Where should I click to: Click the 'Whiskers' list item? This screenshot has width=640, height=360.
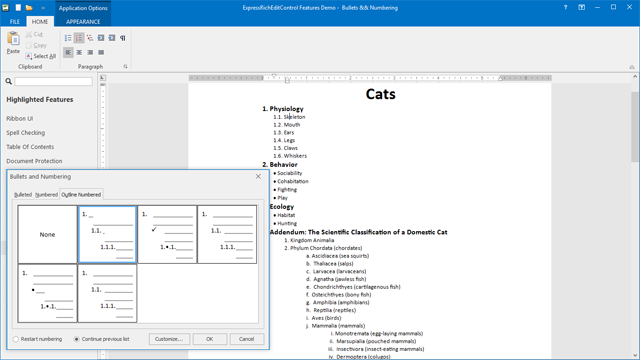pos(295,156)
